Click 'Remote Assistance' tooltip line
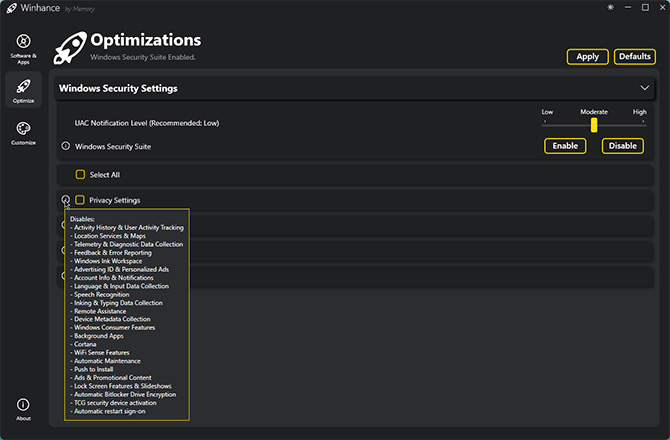 [100, 311]
